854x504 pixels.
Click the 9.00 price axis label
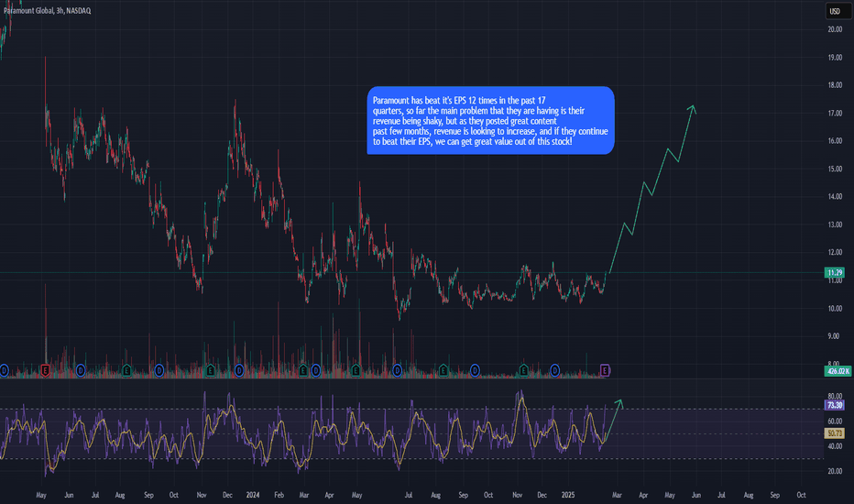pyautogui.click(x=834, y=336)
